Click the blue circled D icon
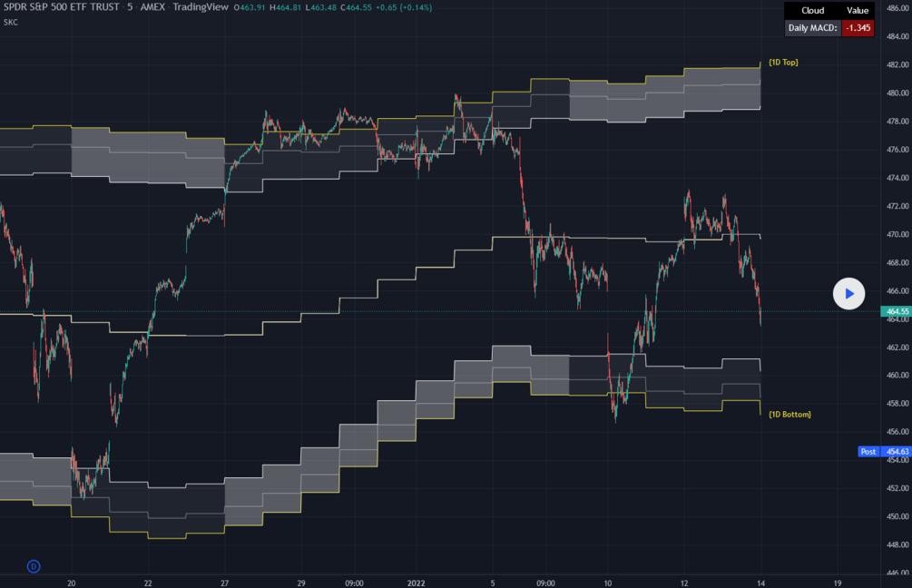Image resolution: width=912 pixels, height=588 pixels. [34, 566]
